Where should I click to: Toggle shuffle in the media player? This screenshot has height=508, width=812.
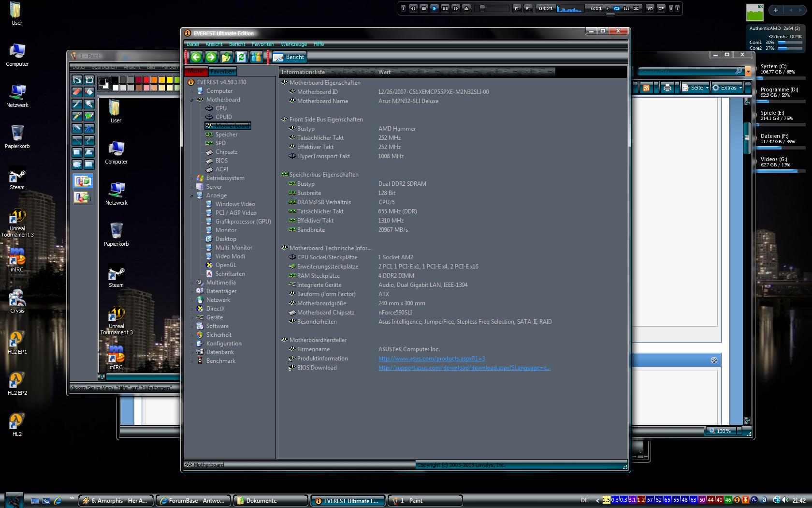(636, 8)
